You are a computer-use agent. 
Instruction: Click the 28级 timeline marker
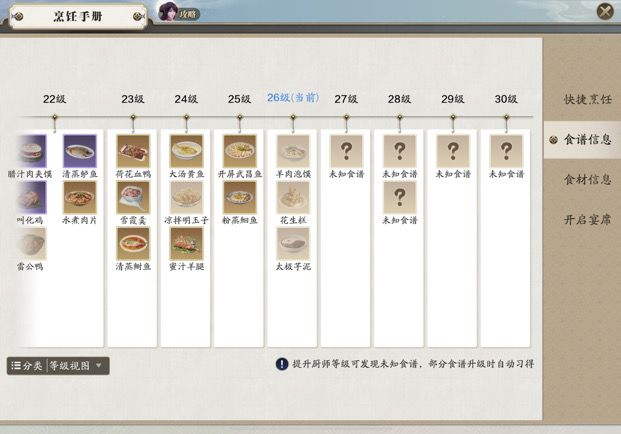400,118
